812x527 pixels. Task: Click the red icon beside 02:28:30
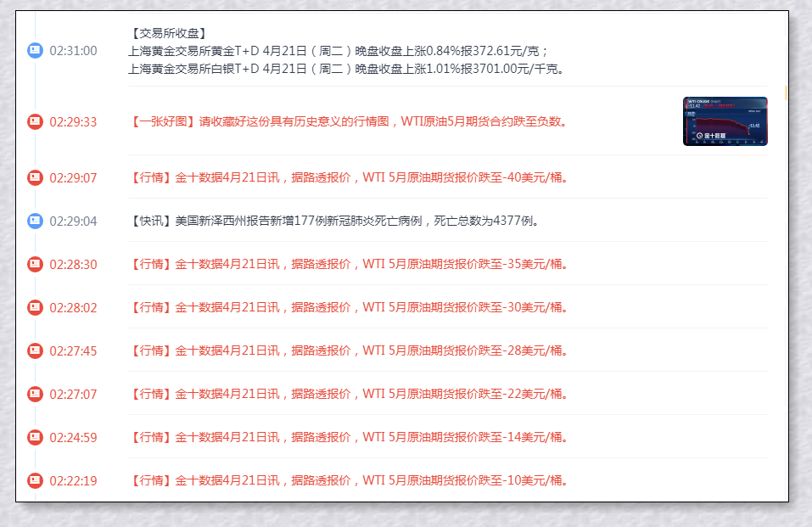coord(35,264)
